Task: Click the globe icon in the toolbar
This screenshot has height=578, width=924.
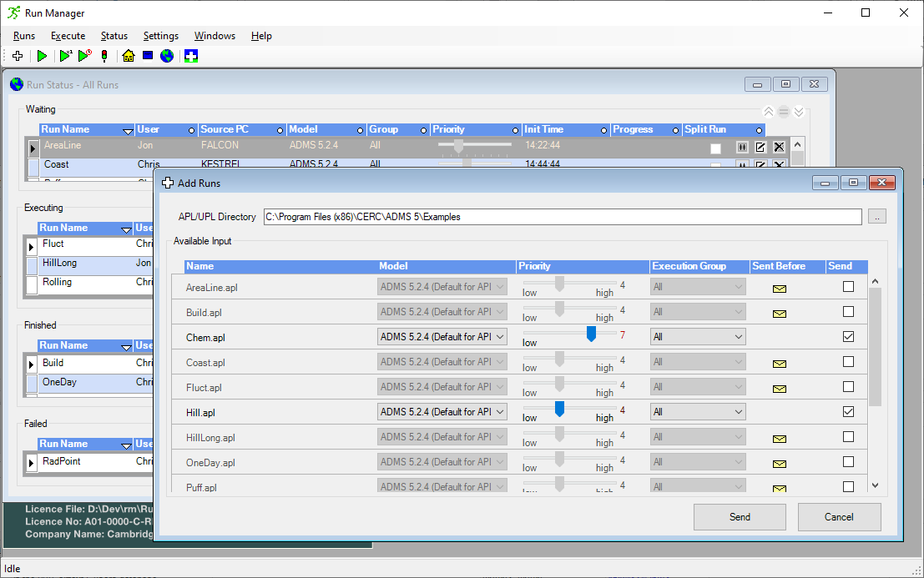Action: 167,56
